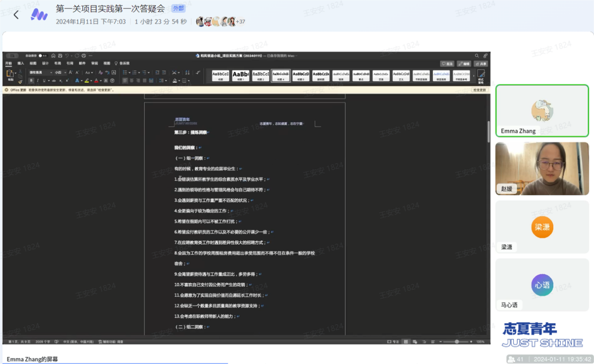594x364 pixels.
Task: Dismiss the Office update notification bar
Action: tap(7, 90)
